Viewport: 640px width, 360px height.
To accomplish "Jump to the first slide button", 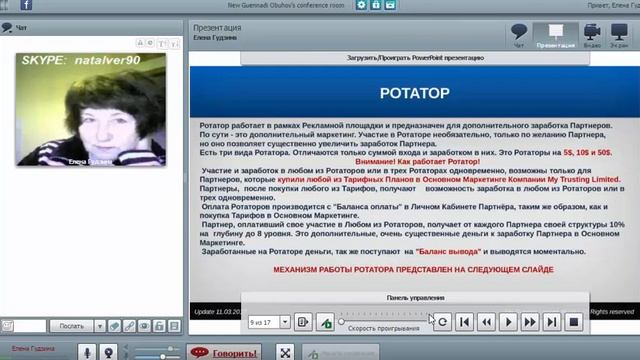I will click(464, 322).
